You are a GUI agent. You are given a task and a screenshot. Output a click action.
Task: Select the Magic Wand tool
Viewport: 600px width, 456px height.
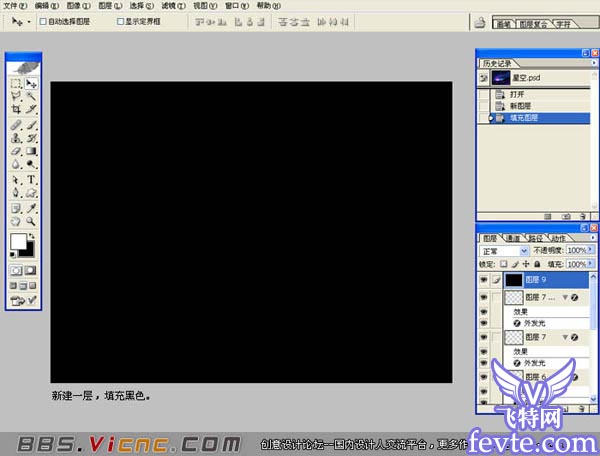31,96
